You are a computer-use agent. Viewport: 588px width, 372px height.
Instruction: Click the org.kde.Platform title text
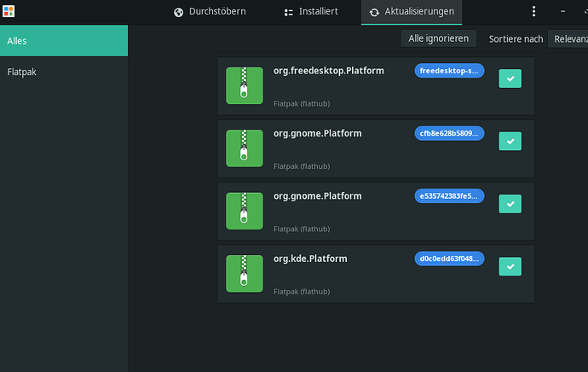point(310,259)
